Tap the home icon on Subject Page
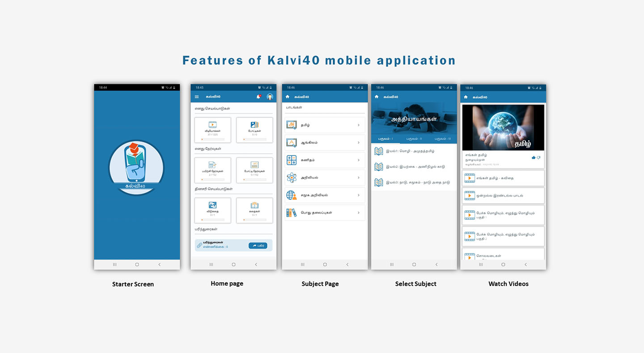 (x=287, y=97)
